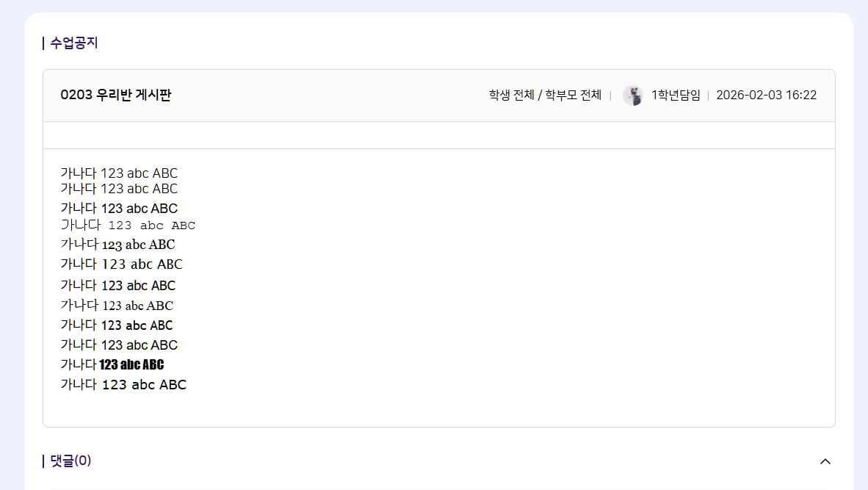Click the seventh line of sample text

[118, 285]
